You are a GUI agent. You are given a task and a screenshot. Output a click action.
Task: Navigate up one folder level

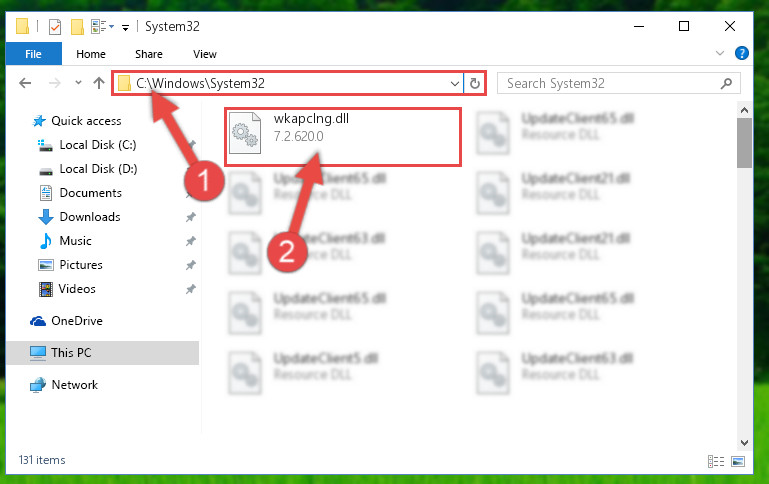[99, 83]
